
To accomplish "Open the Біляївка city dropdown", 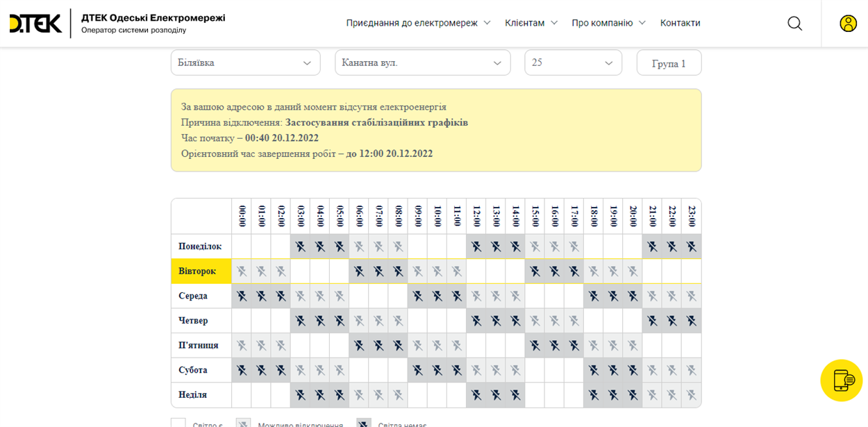I will point(246,62).
